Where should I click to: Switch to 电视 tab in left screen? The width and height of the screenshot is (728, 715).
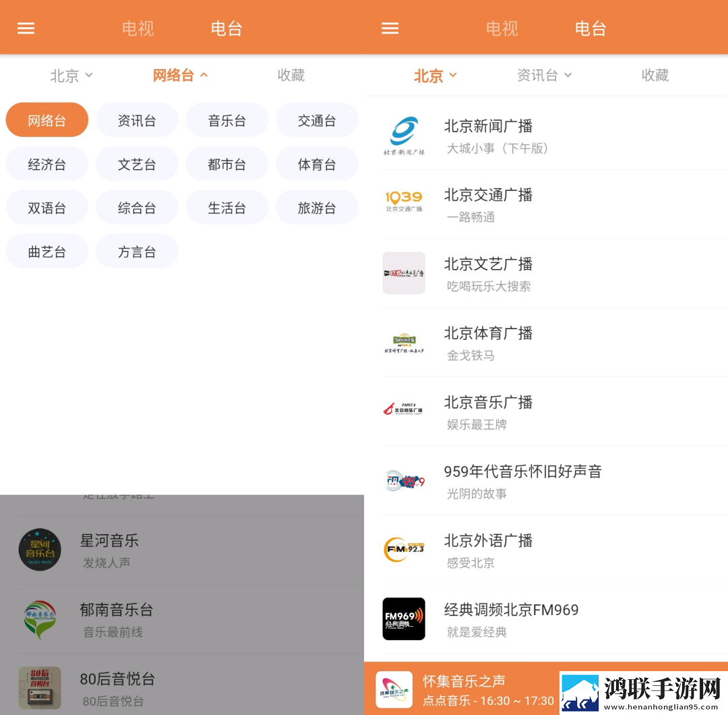[x=138, y=28]
